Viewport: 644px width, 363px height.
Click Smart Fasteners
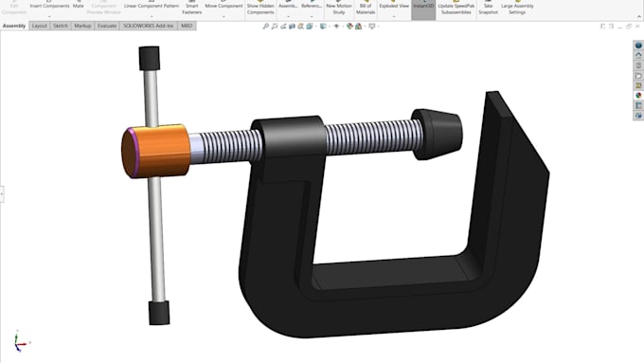pos(192,9)
